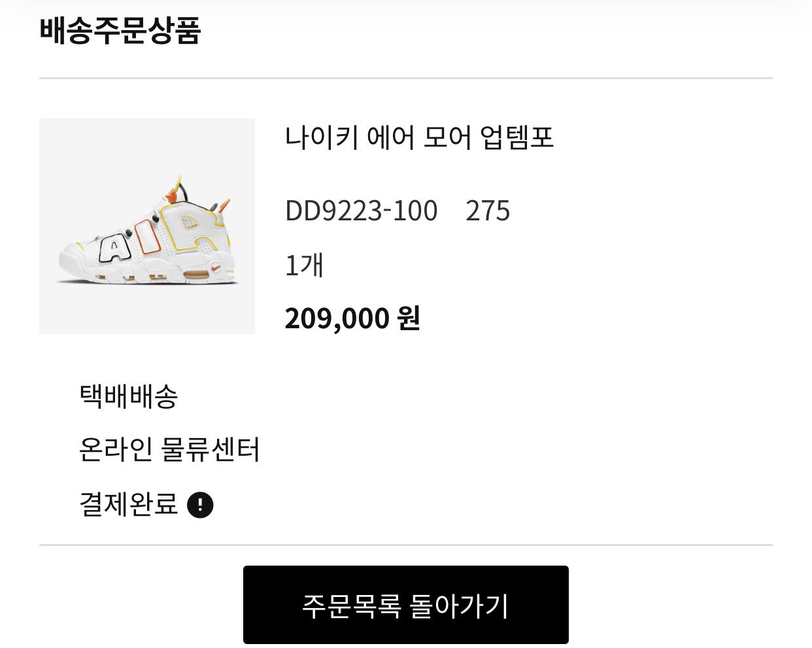Image resolution: width=812 pixels, height=648 pixels.
Task: Click the red Nike swoosh on the shoe heel
Action: pos(216,267)
